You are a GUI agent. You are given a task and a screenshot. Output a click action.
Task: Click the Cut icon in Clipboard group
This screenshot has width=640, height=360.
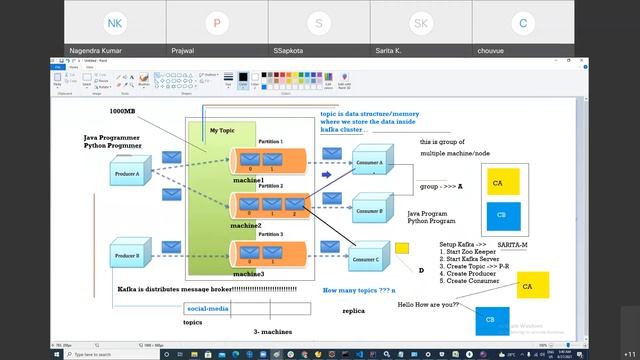pyautogui.click(x=67, y=75)
